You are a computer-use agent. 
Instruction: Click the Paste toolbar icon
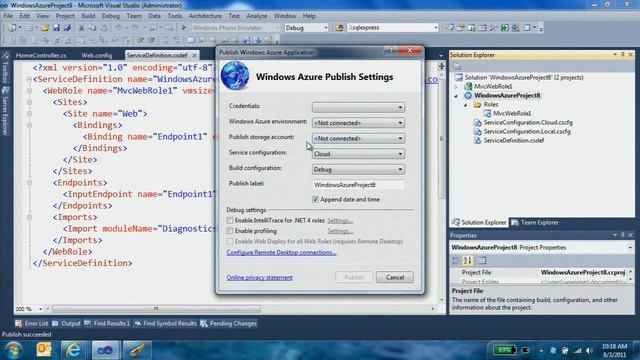coord(104,28)
